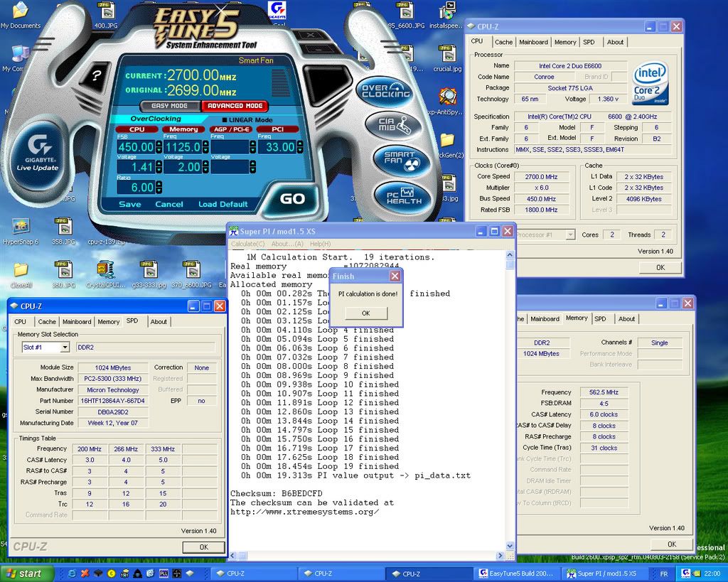Open the PC Health monitor icon
The image size is (728, 582).
[403, 195]
